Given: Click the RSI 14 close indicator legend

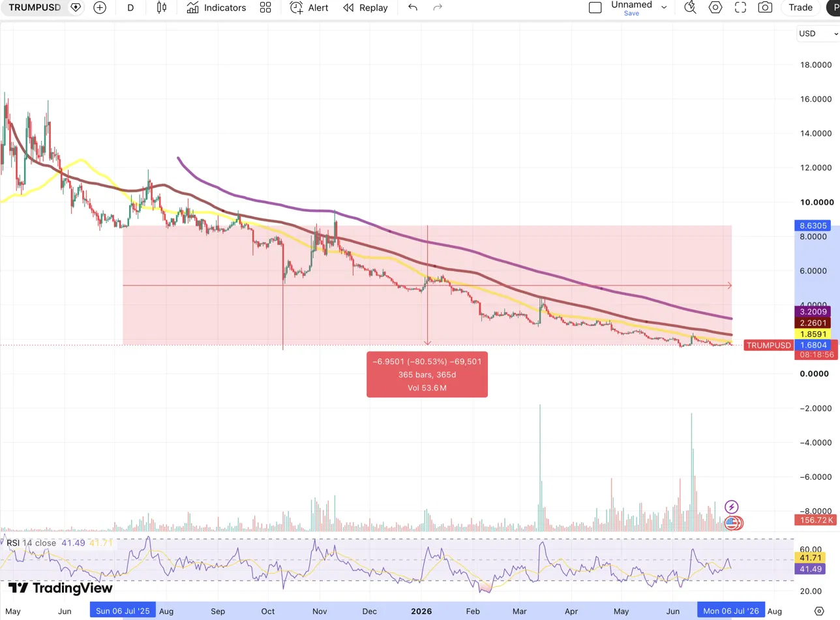Looking at the screenshot, I should click(x=31, y=542).
